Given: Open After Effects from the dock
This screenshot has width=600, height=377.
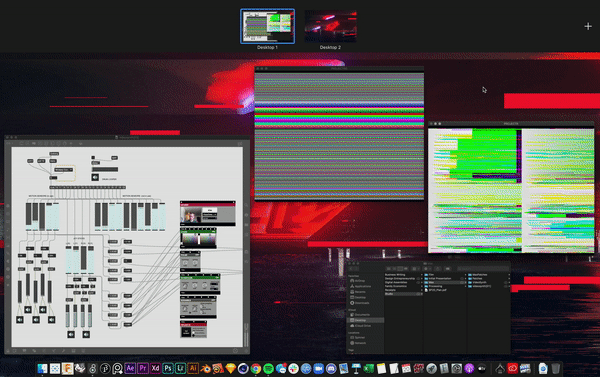Looking at the screenshot, I should (x=130, y=368).
